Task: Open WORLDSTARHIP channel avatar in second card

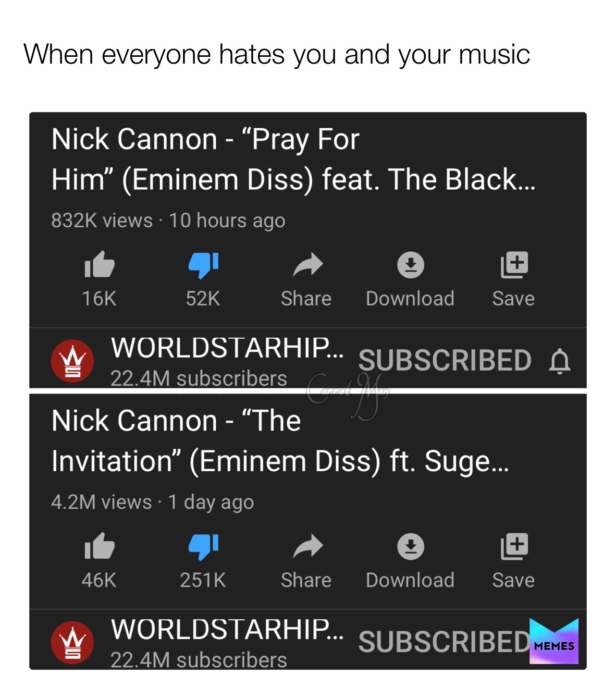Action: (x=72, y=642)
